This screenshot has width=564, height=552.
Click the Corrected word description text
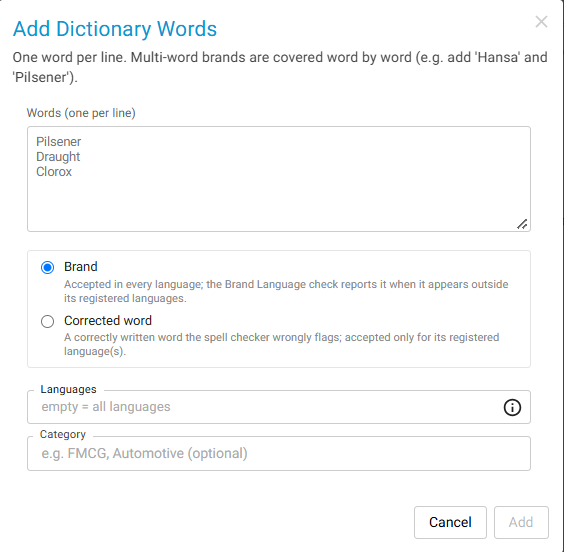(x=281, y=344)
